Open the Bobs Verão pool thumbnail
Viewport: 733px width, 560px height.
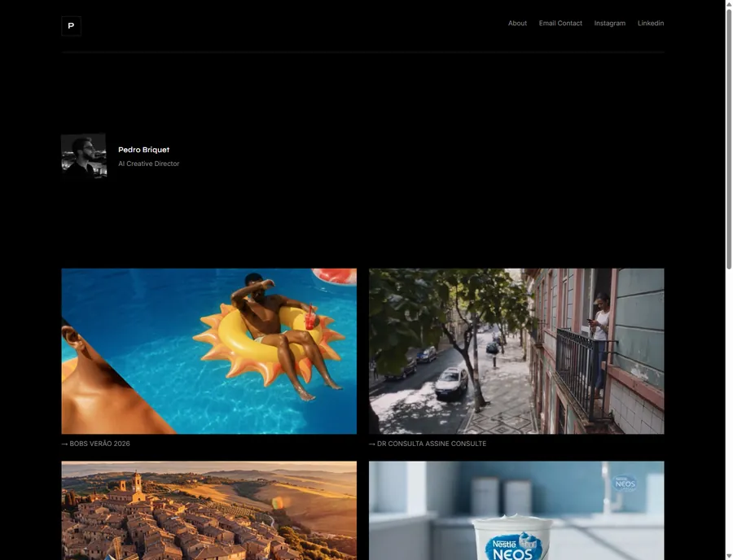(x=209, y=352)
